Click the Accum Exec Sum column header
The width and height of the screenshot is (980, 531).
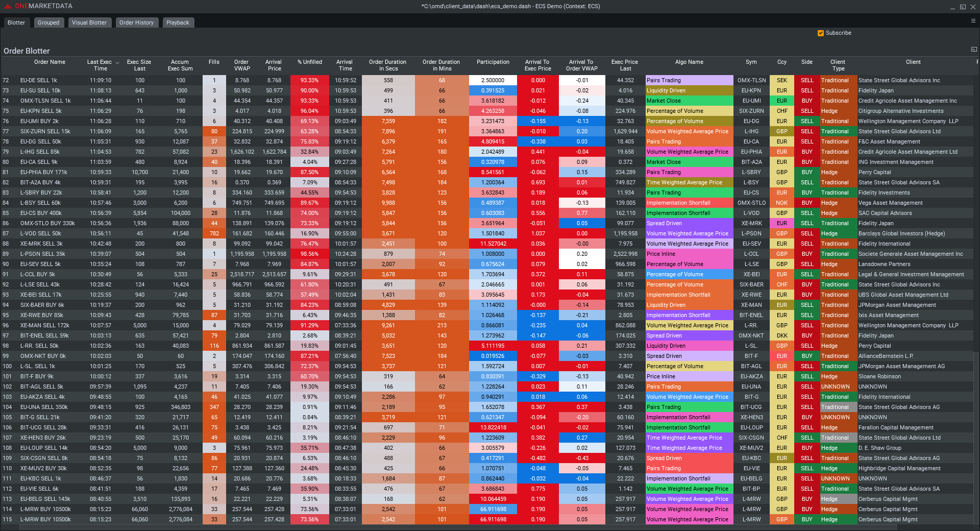pos(180,65)
